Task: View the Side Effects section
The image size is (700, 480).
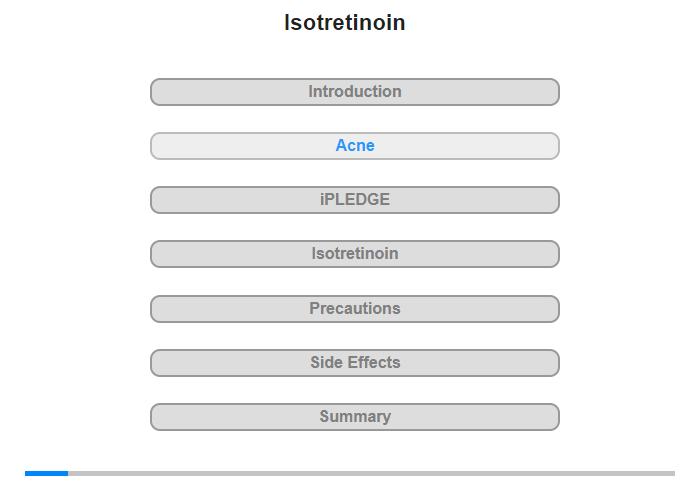Action: coord(355,363)
